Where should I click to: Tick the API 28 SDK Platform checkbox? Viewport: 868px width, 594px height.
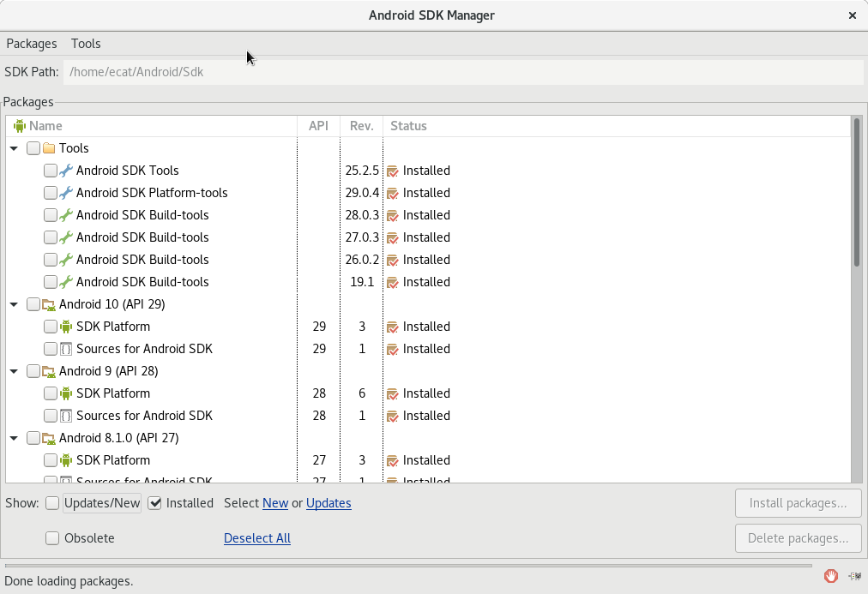tap(51, 393)
